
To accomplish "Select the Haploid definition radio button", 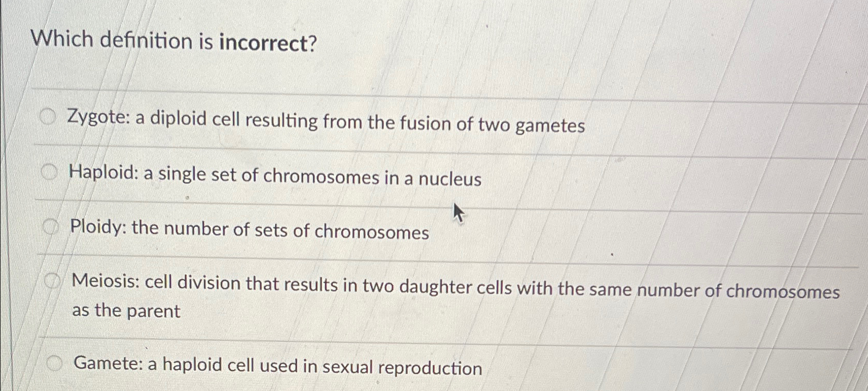I will [x=49, y=172].
